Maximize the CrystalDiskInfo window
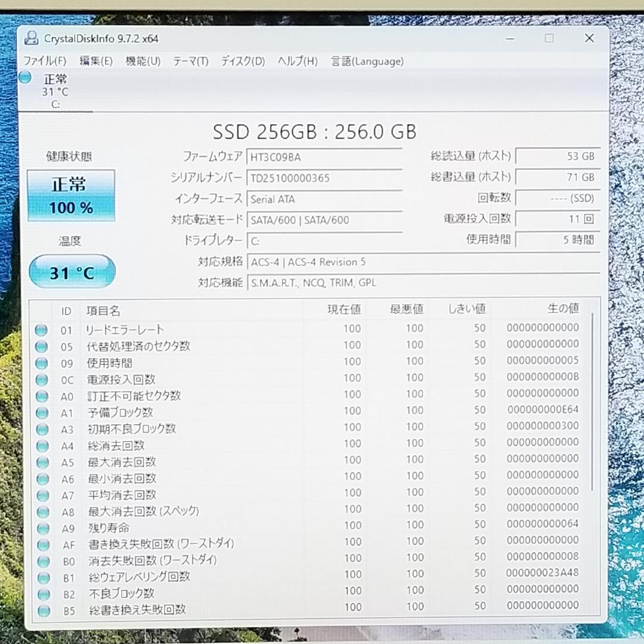 tap(549, 38)
